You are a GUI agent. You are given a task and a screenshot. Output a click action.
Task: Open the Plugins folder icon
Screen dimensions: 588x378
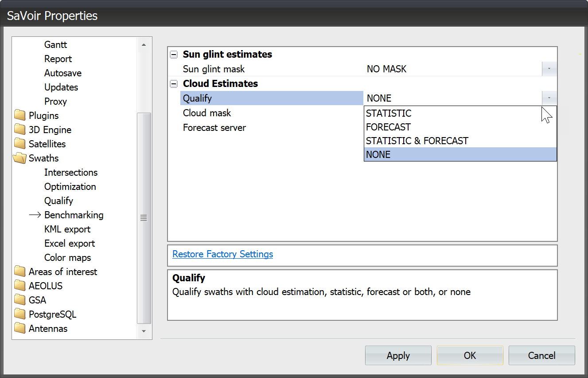(19, 115)
